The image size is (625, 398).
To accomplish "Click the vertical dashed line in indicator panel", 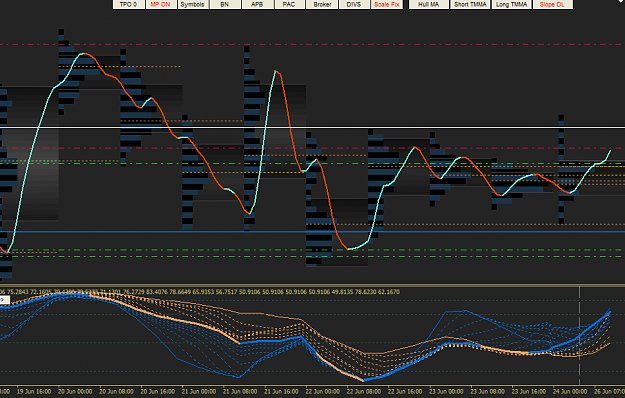I will (580, 335).
